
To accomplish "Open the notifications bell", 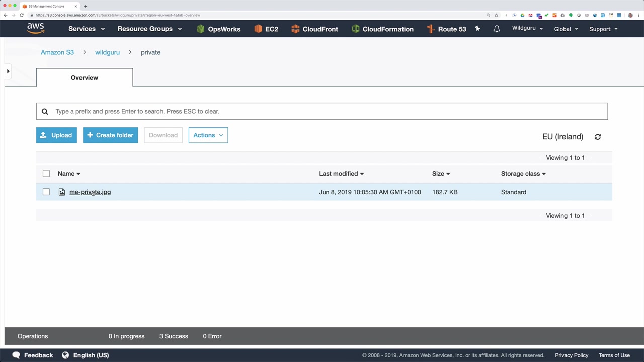I will pyautogui.click(x=497, y=29).
